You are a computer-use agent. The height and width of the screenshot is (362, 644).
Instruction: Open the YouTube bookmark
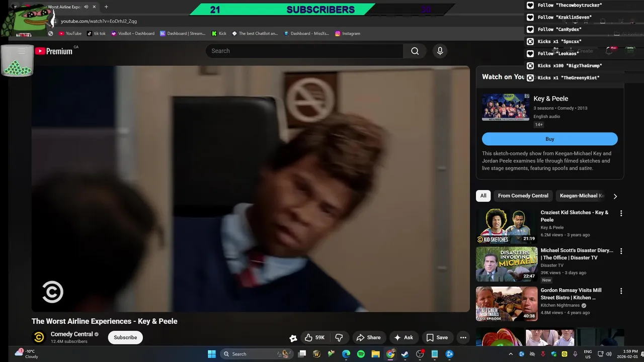click(x=70, y=33)
